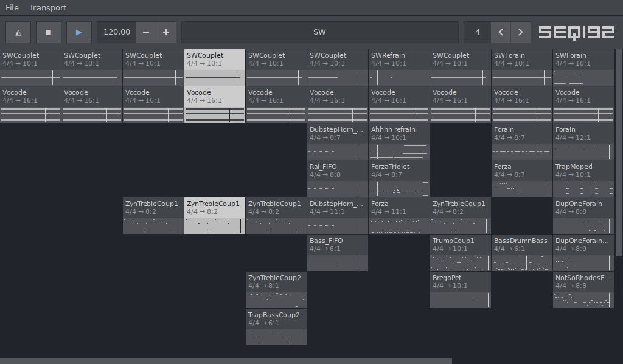Toggle the SWRefrain sequence
The height and width of the screenshot is (364, 623).
click(x=399, y=67)
